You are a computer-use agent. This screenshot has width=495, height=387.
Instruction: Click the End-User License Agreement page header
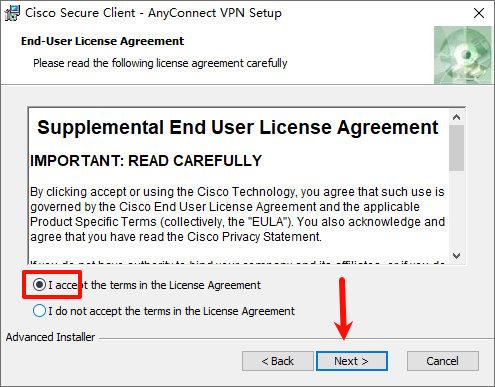[102, 41]
